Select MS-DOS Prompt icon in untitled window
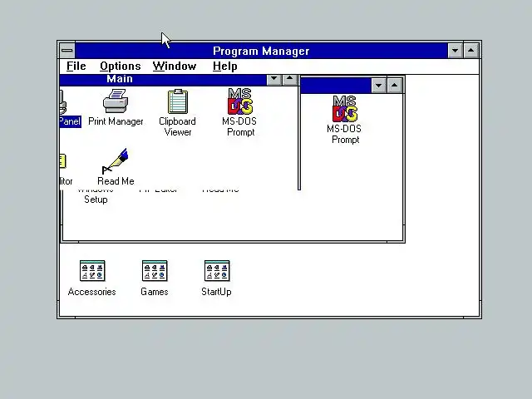The image size is (532, 399). coord(345,109)
